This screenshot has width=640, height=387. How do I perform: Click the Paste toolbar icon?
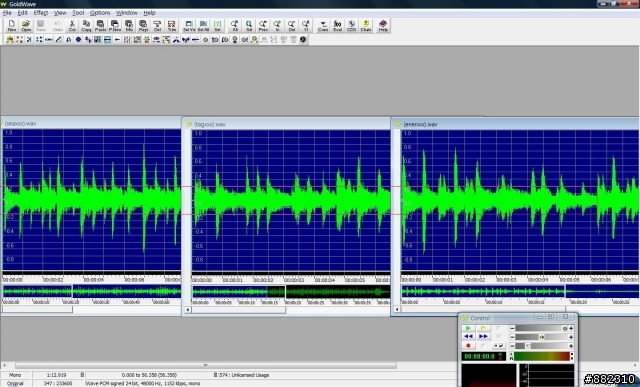pyautogui.click(x=100, y=26)
